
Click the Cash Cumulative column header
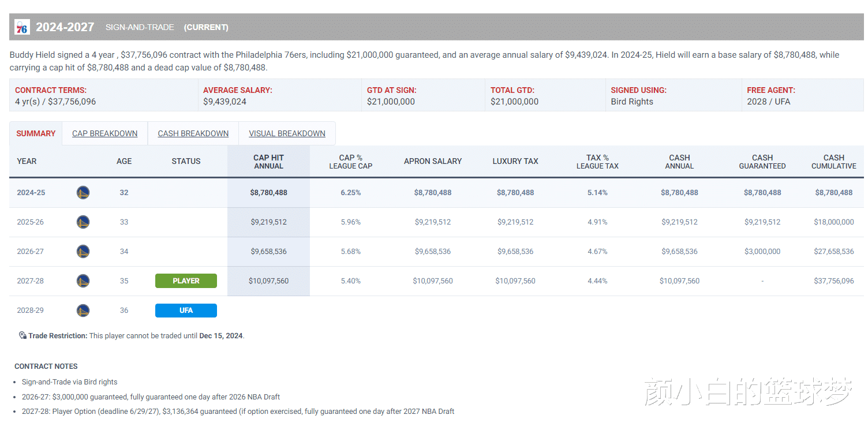point(833,162)
